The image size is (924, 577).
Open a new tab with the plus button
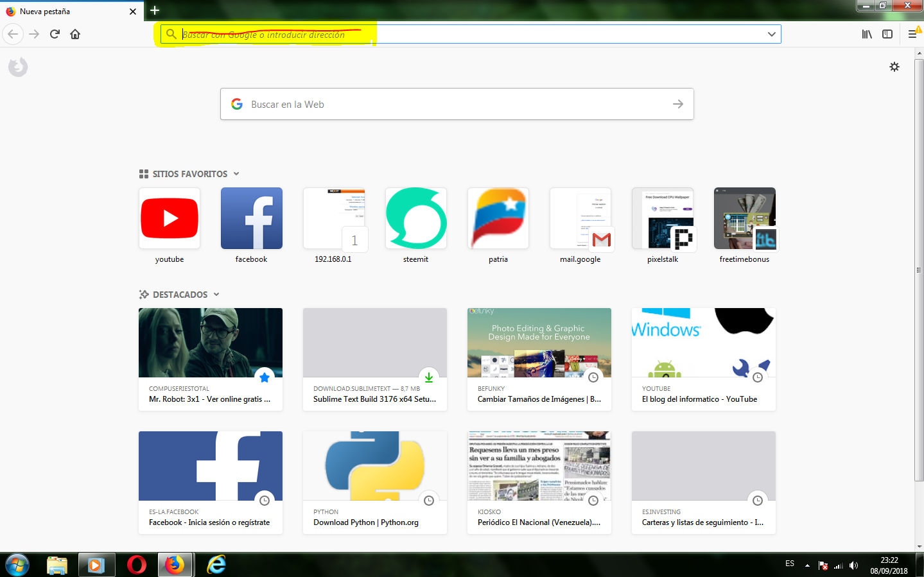155,10
